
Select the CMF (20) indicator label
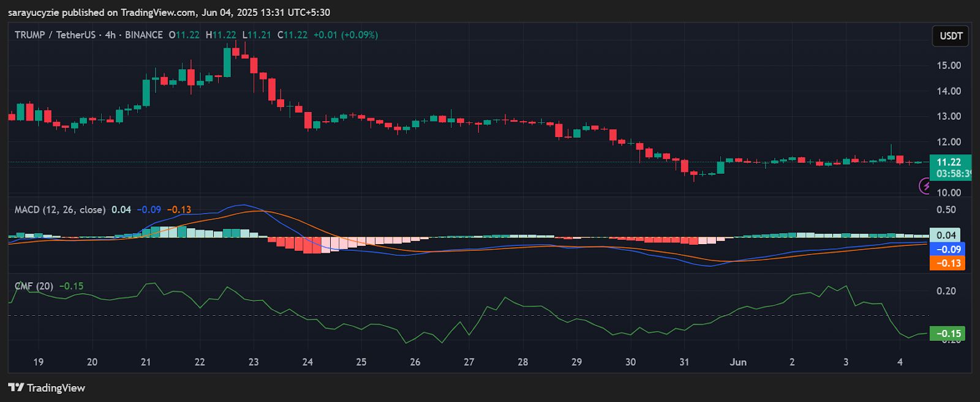click(x=34, y=286)
